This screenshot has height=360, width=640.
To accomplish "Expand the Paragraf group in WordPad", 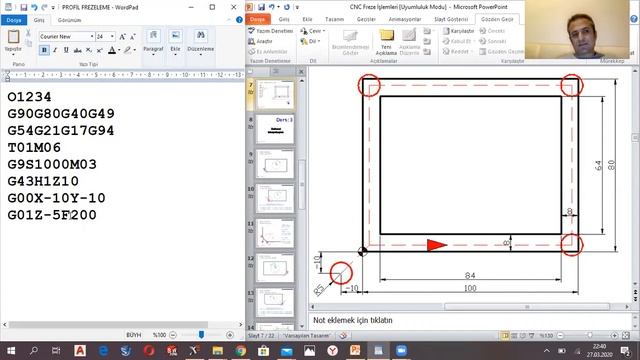I will click(153, 42).
